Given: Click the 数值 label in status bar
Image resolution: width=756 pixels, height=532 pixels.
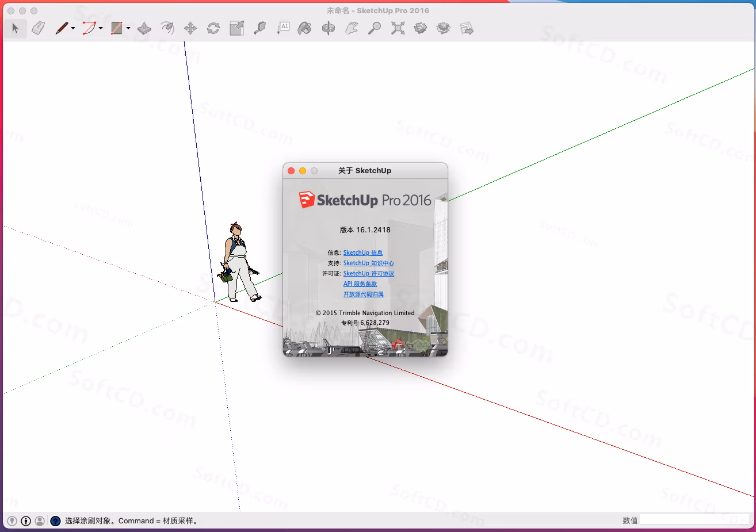Looking at the screenshot, I should (630, 520).
